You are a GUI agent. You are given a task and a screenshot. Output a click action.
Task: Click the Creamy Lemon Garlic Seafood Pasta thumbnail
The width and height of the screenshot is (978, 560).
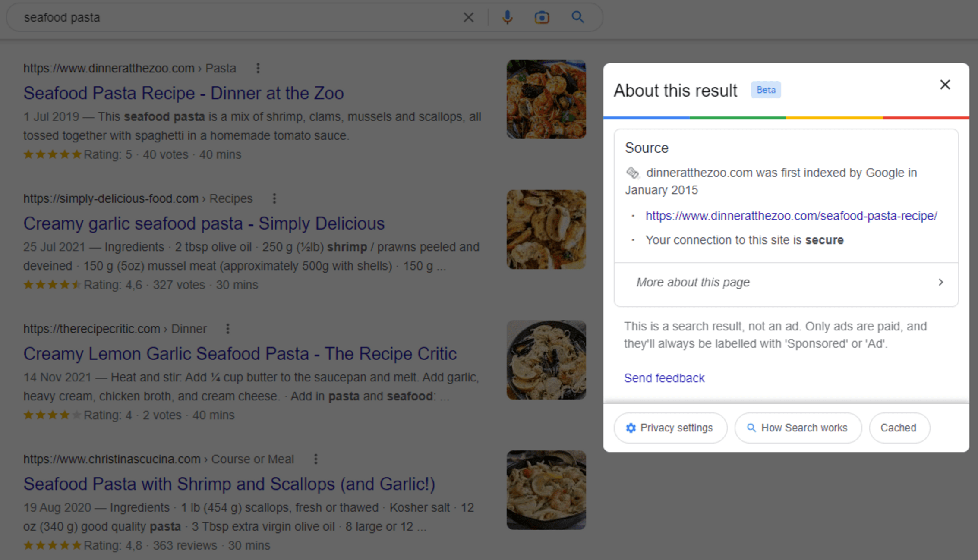coord(546,360)
